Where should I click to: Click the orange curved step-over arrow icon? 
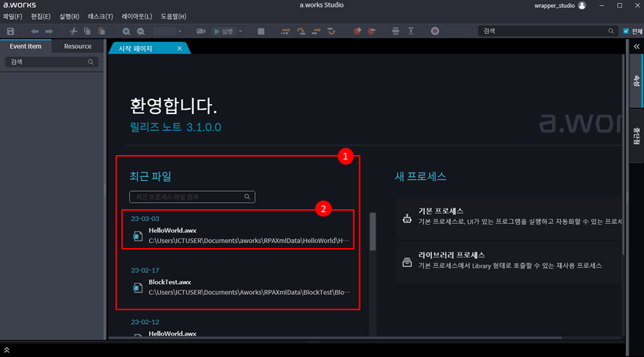tap(301, 31)
